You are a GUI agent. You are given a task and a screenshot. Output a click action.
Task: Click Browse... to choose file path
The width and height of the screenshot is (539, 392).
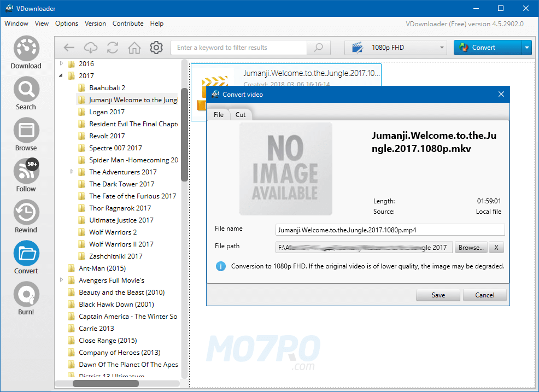[x=471, y=247]
